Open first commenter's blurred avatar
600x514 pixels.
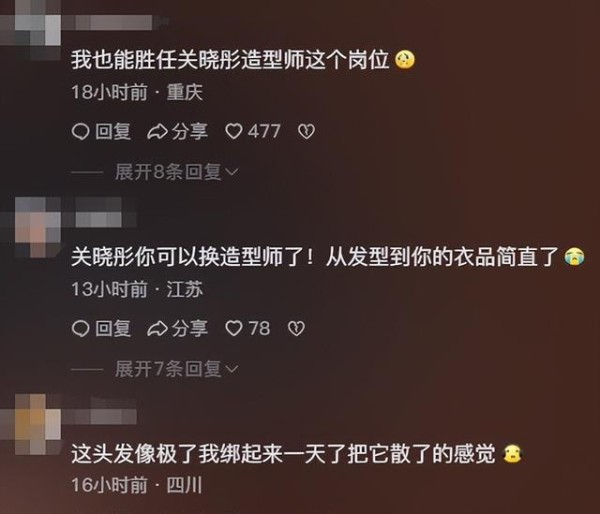click(31, 29)
